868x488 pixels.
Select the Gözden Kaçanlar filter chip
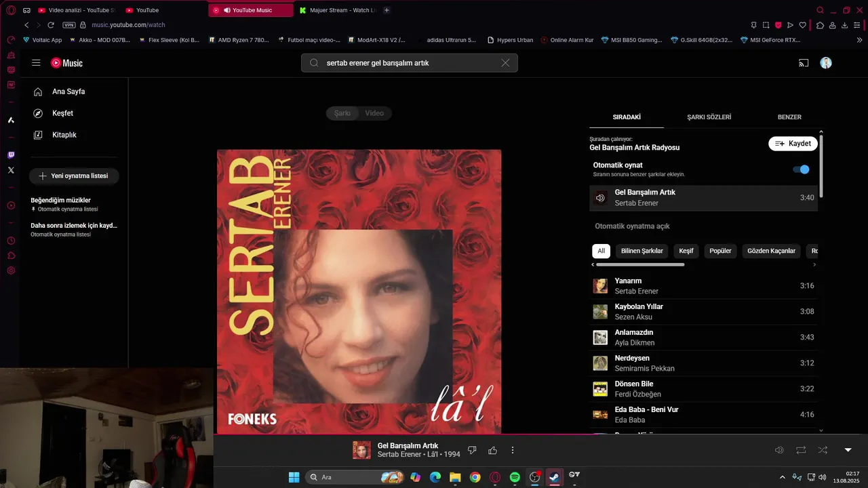point(771,251)
